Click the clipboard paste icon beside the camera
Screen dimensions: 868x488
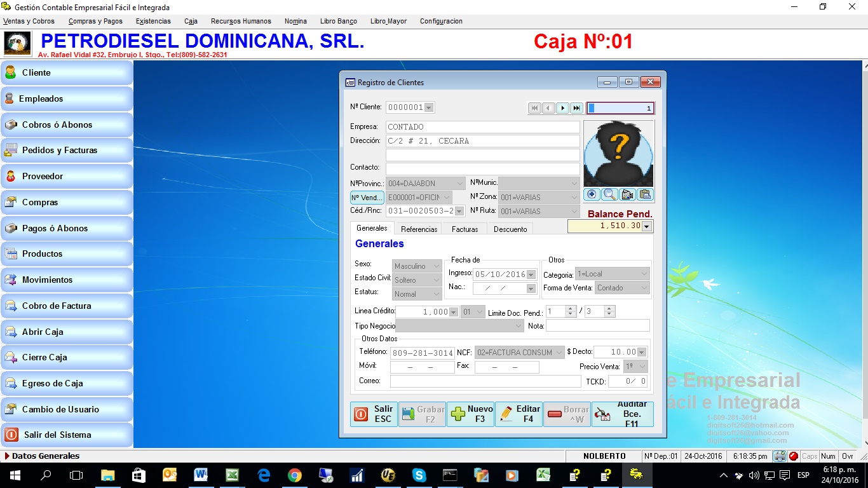click(x=644, y=194)
